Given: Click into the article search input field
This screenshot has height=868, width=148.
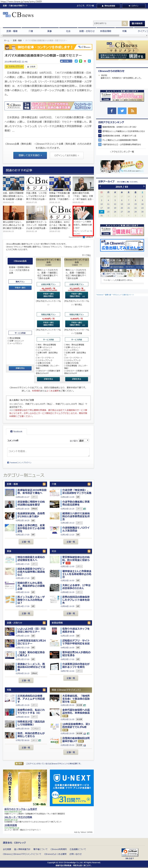Looking at the screenshot, I should 107,23.
